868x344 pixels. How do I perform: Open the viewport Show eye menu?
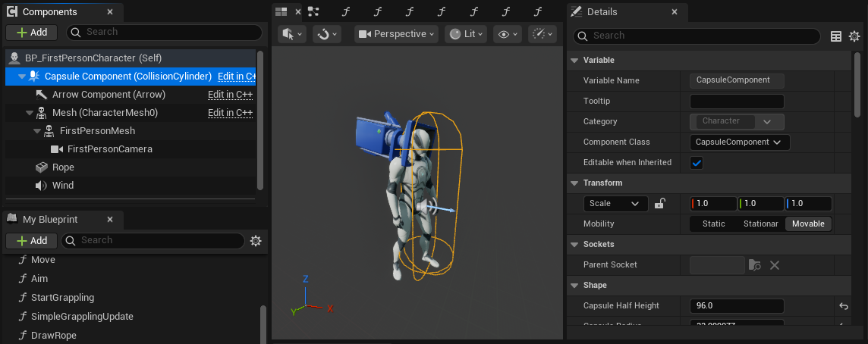coord(506,34)
